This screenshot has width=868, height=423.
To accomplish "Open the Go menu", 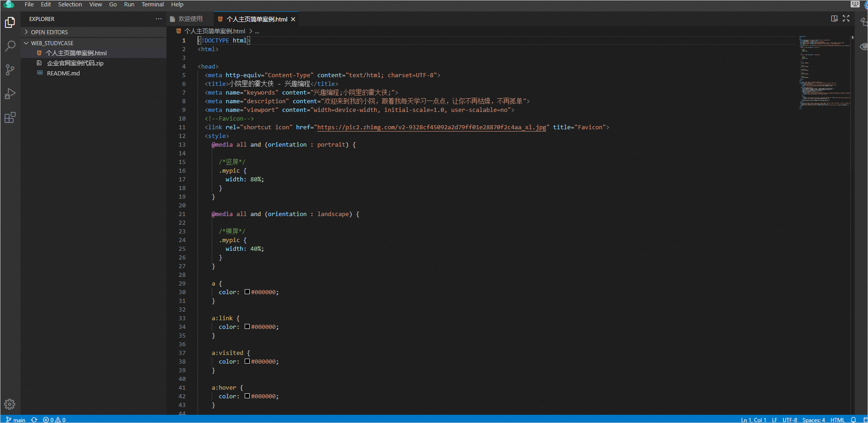I will (113, 5).
